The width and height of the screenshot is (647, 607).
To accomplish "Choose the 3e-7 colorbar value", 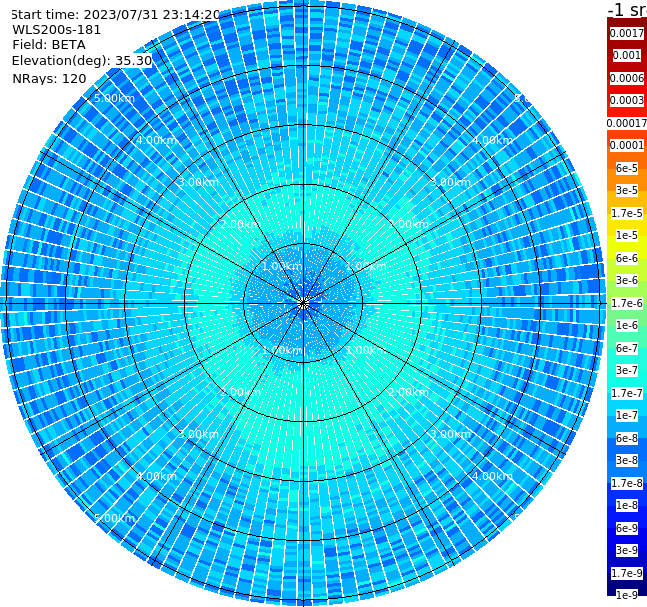I will click(627, 370).
